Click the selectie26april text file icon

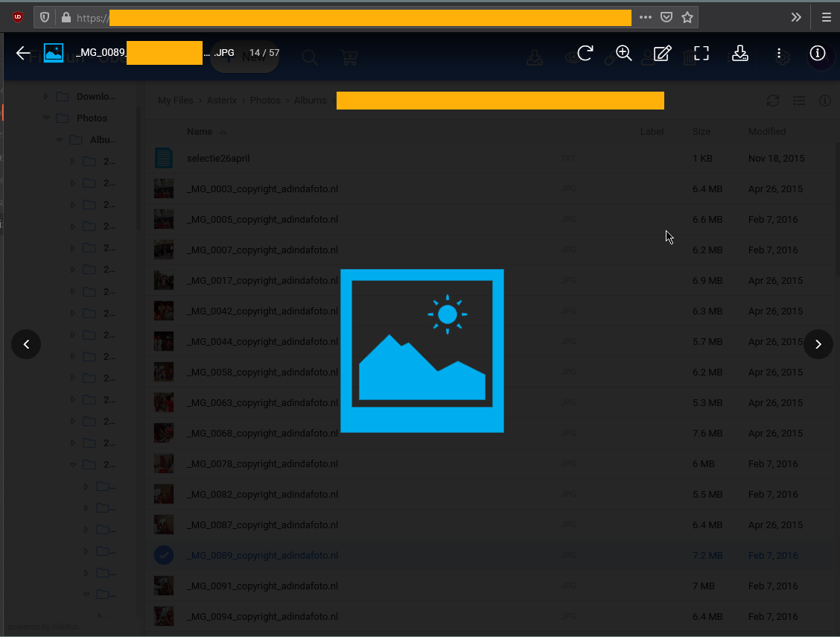[163, 158]
